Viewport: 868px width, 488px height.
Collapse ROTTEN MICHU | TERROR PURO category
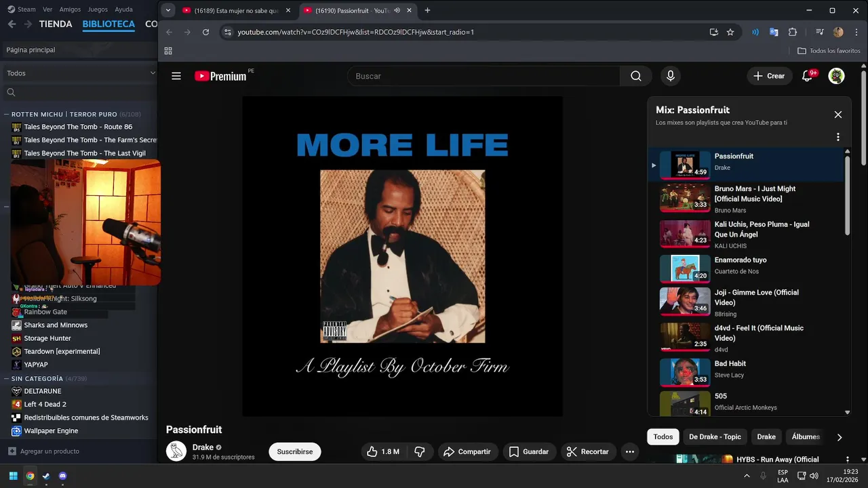[6, 115]
